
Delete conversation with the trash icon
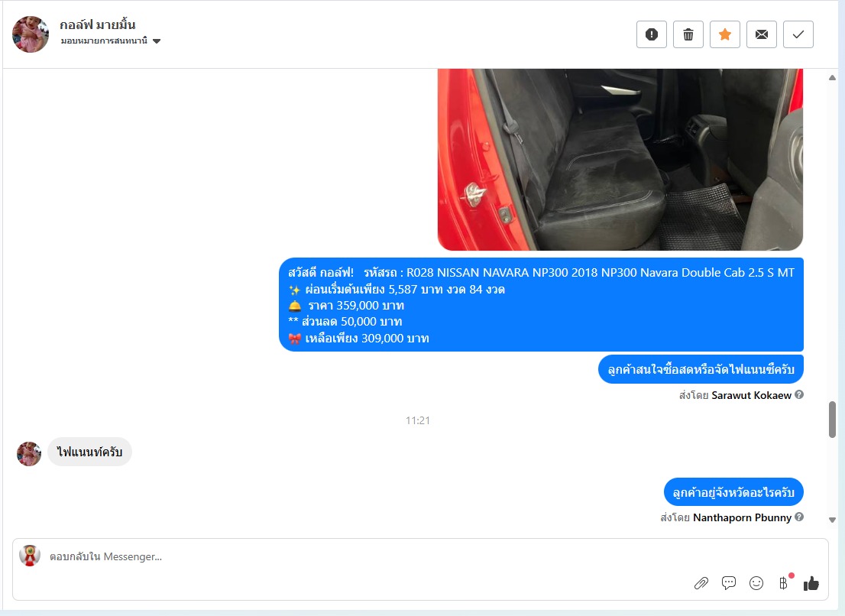(x=688, y=34)
